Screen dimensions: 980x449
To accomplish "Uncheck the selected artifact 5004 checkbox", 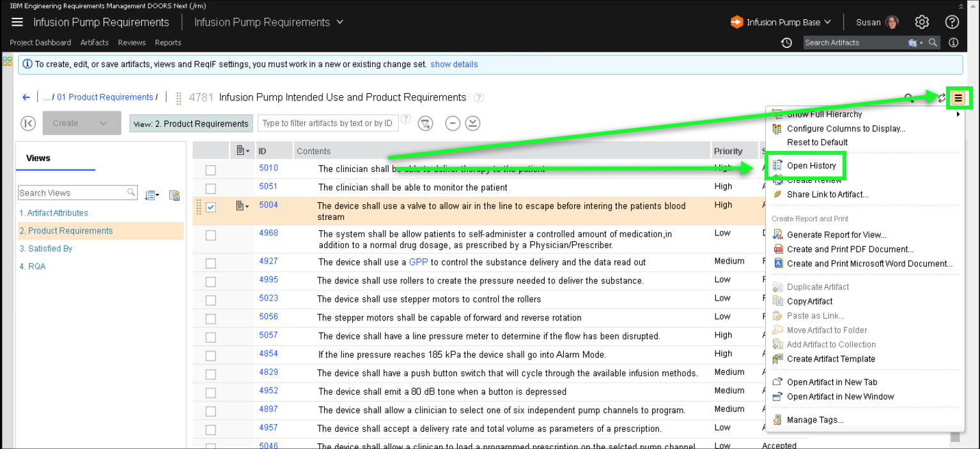I will pyautogui.click(x=210, y=207).
